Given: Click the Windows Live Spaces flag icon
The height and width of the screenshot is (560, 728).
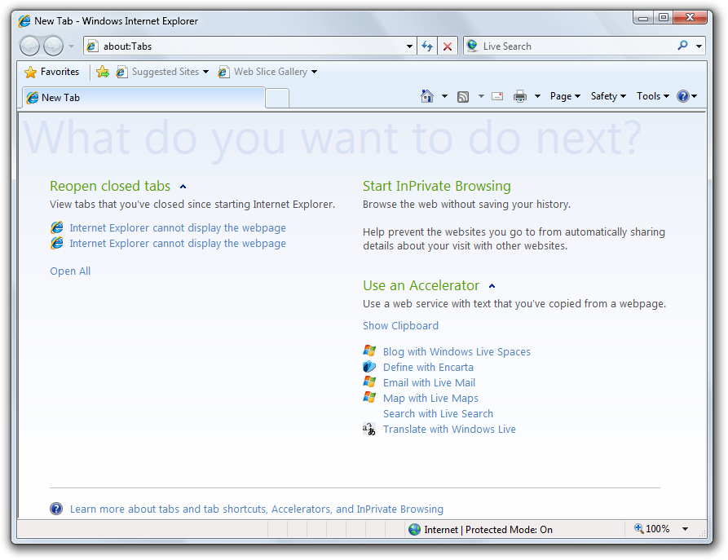Looking at the screenshot, I should [369, 351].
